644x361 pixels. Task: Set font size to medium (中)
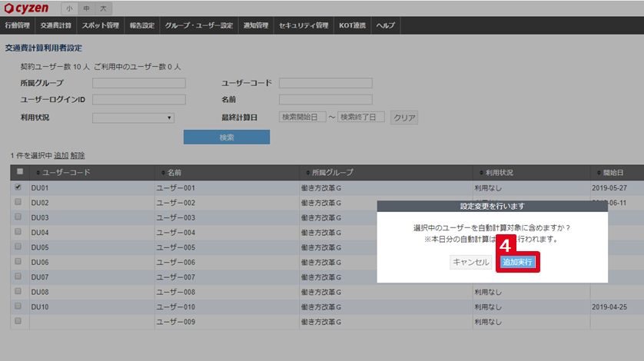coord(86,8)
